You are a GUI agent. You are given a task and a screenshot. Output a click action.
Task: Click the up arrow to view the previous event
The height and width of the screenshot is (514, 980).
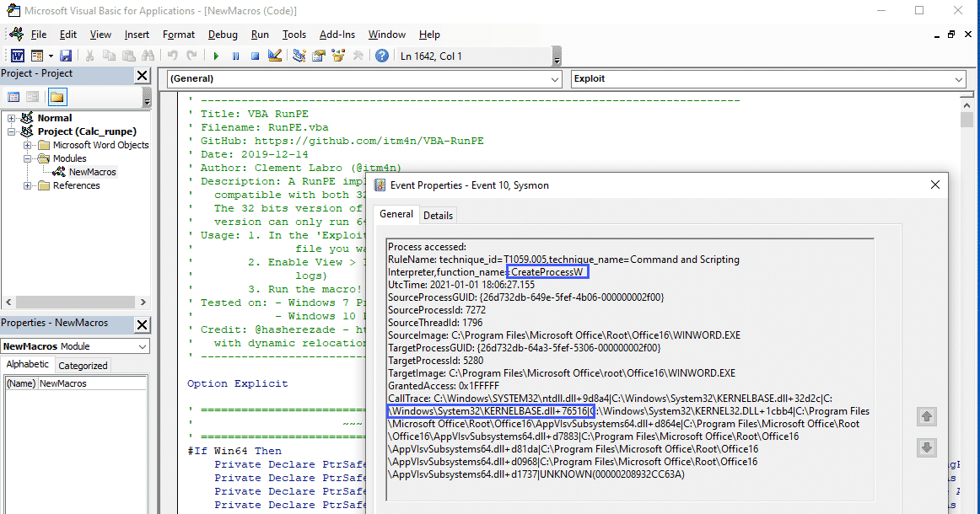pos(927,416)
